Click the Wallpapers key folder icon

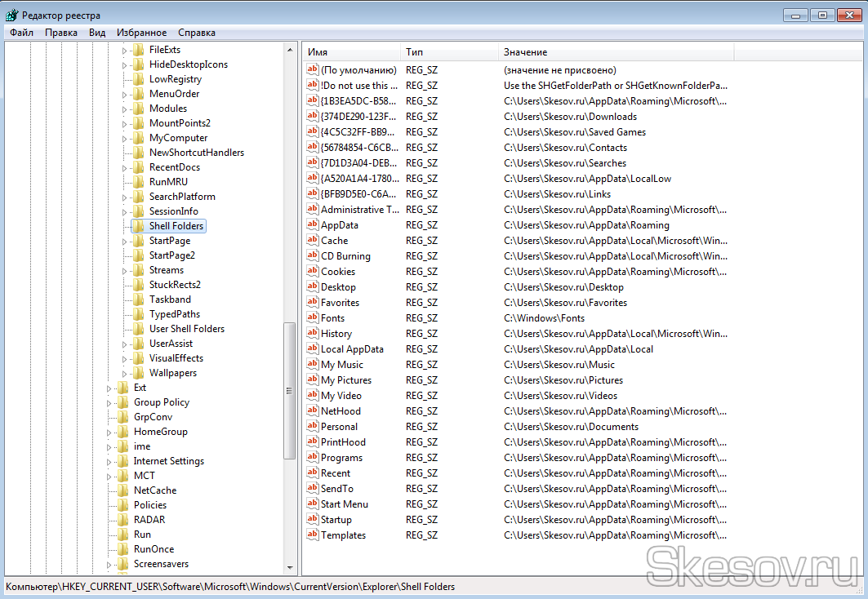(x=138, y=373)
